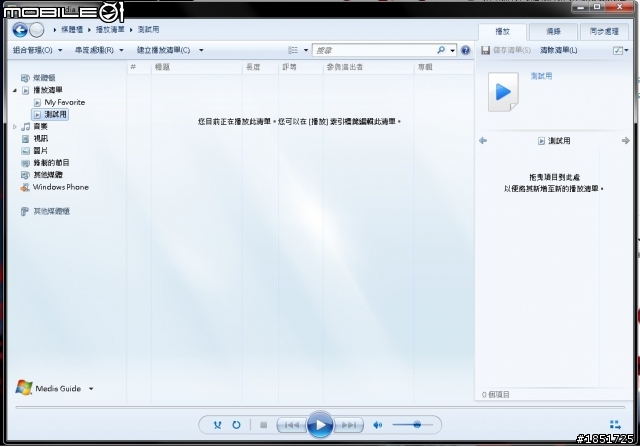The image size is (640, 447).
Task: Switch to the 播放 tab
Action: [x=502, y=31]
